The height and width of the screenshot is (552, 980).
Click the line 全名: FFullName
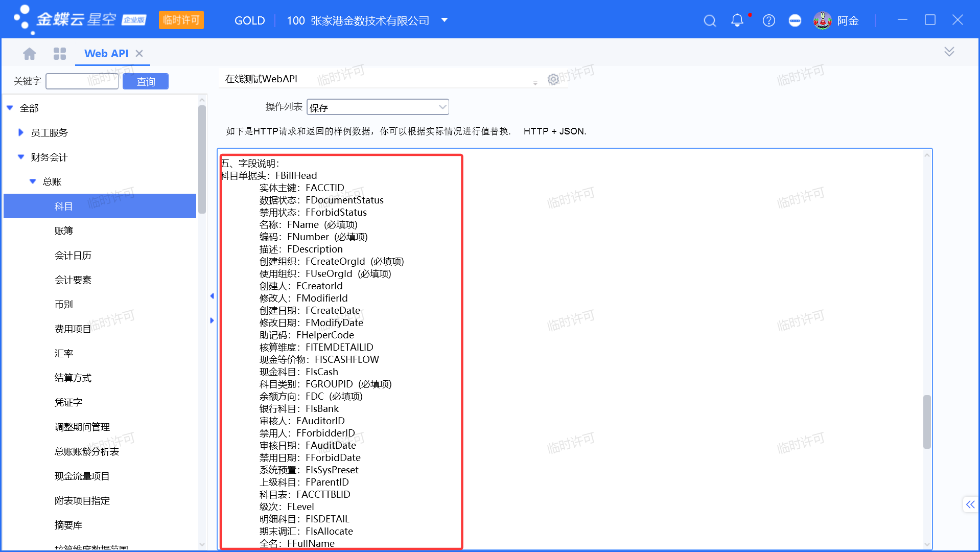[x=297, y=543]
